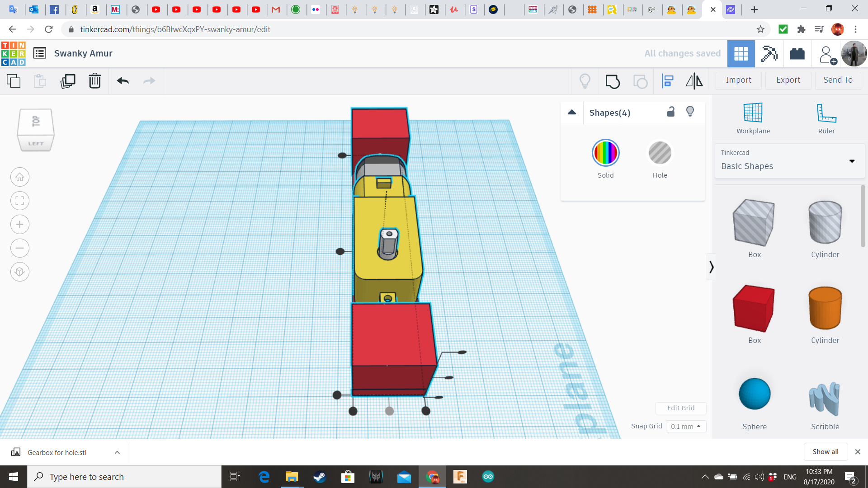The height and width of the screenshot is (488, 868).
Task: Select the Ruler tool
Action: coord(826,117)
